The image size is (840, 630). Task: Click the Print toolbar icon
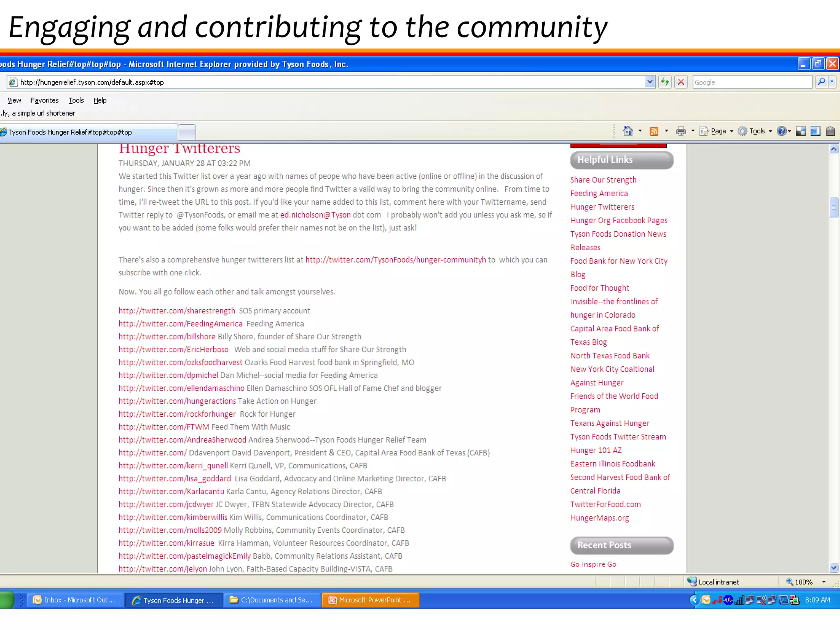(681, 131)
